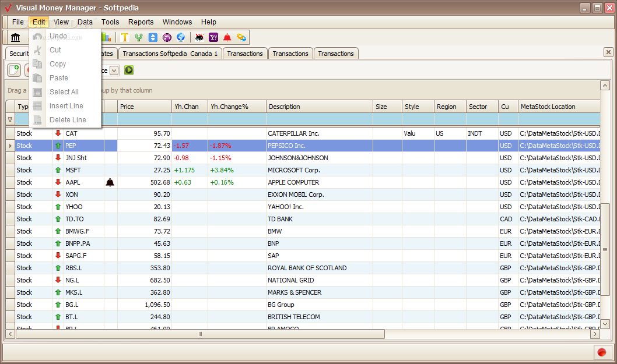Choose Paste from the Edit menu
Image resolution: width=617 pixels, height=364 pixels.
[65, 78]
